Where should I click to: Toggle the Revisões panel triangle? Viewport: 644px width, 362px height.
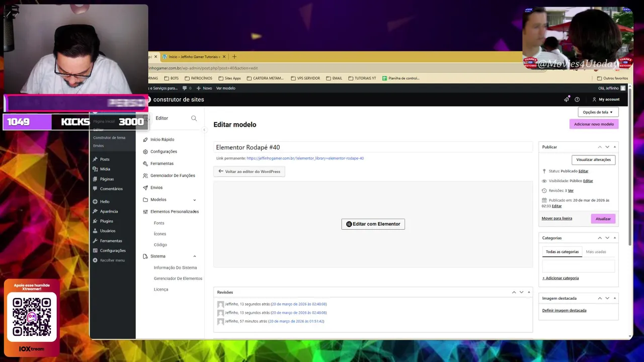[x=529, y=292]
